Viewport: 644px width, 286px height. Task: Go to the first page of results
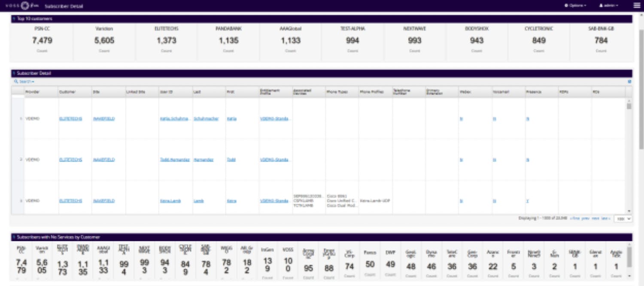(574, 218)
